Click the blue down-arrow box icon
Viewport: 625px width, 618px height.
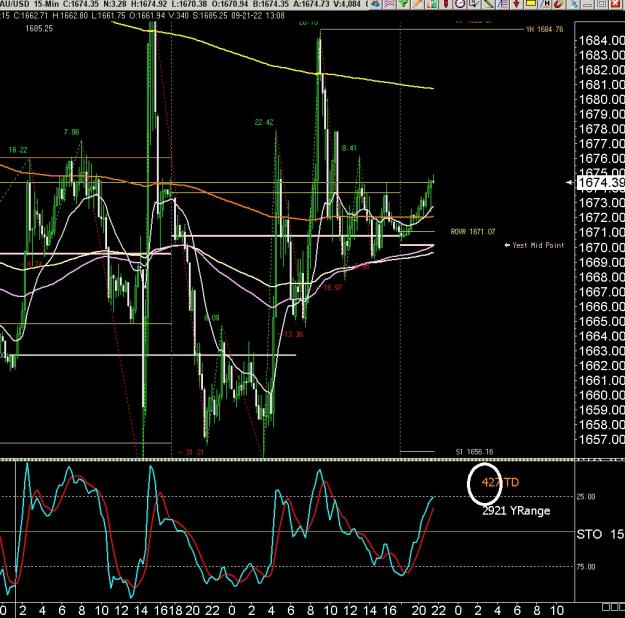coord(474,4)
